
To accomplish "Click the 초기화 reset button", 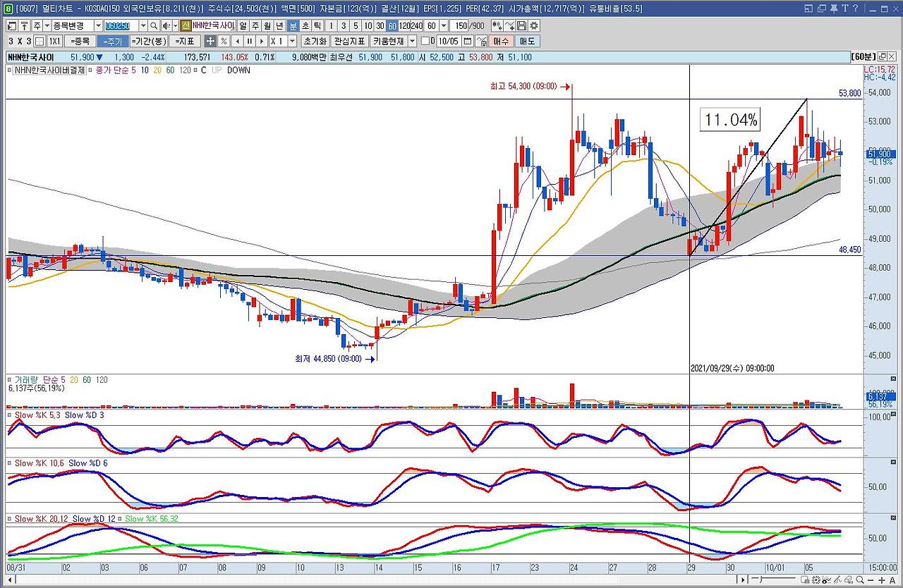I will [x=315, y=41].
